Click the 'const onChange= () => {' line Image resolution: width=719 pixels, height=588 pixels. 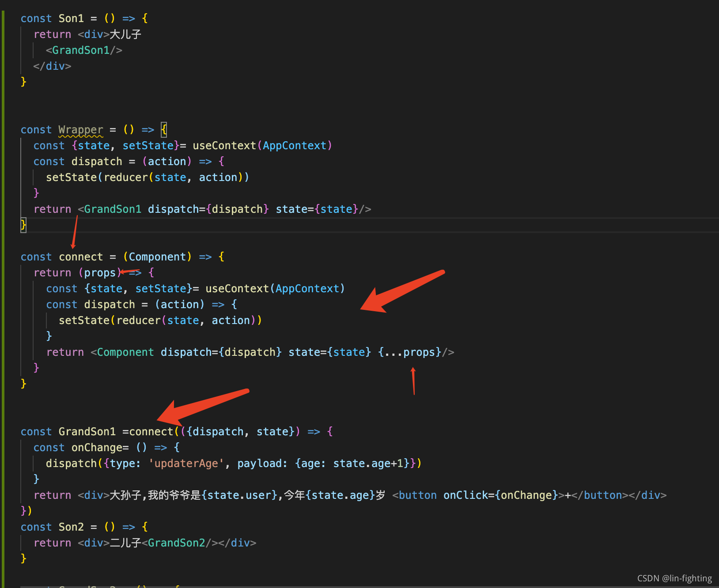(x=106, y=448)
